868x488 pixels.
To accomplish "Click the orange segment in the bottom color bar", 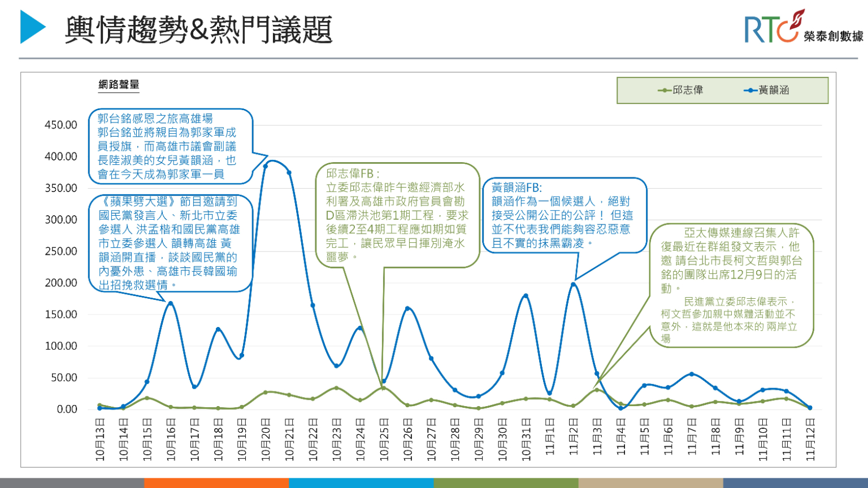I will pos(216,483).
